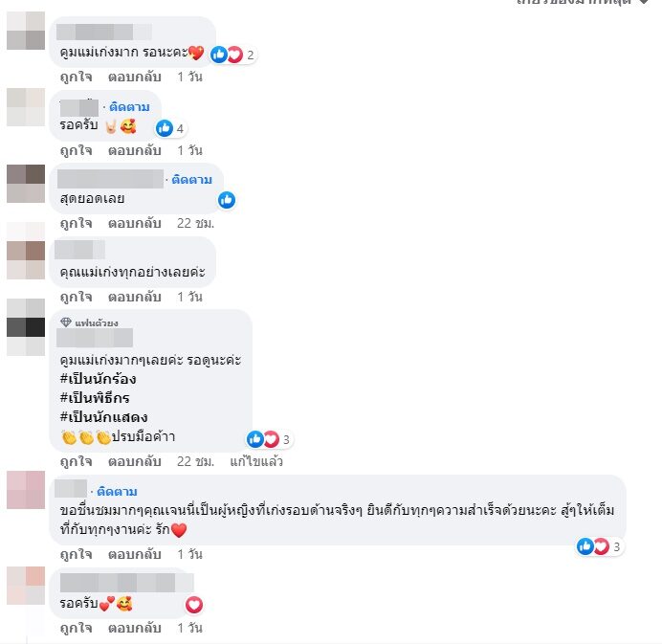Open the comment sort dropdown arrow at top right
The height and width of the screenshot is (644, 662).
[x=644, y=2]
